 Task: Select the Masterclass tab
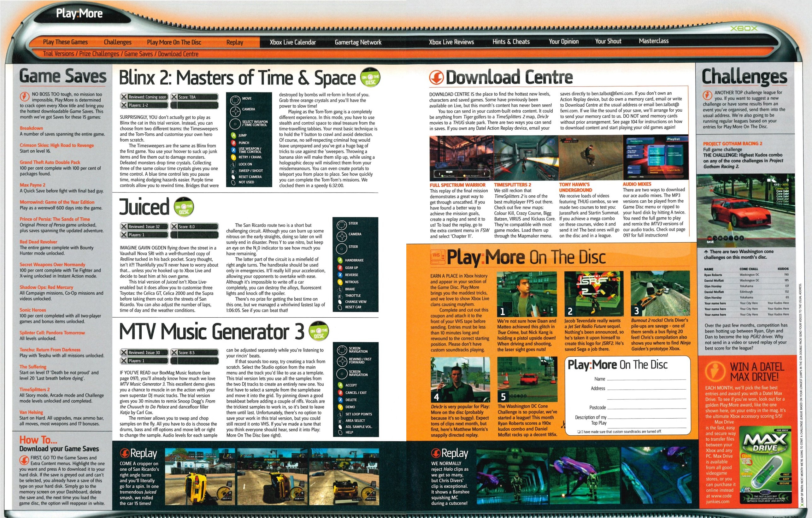(654, 41)
